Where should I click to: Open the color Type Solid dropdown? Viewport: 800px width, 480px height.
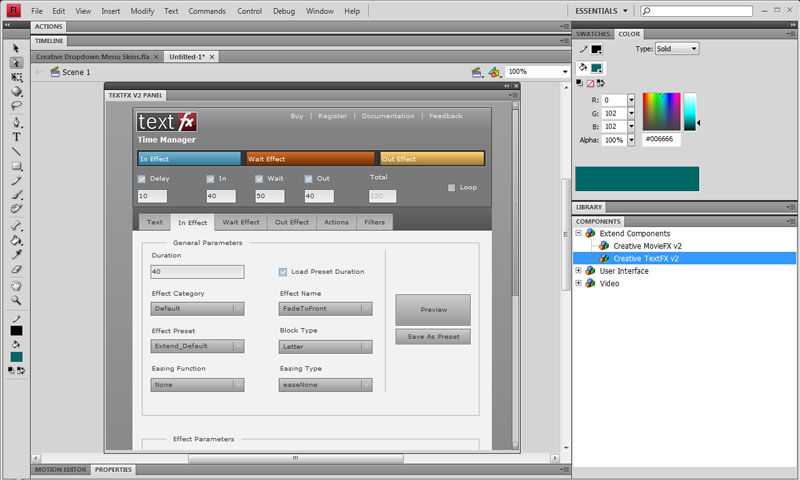[x=677, y=48]
